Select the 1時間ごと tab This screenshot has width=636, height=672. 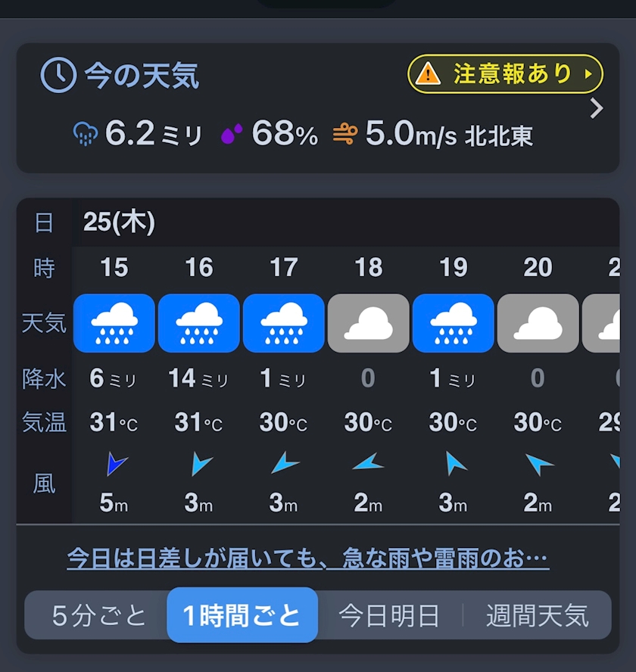point(242,615)
